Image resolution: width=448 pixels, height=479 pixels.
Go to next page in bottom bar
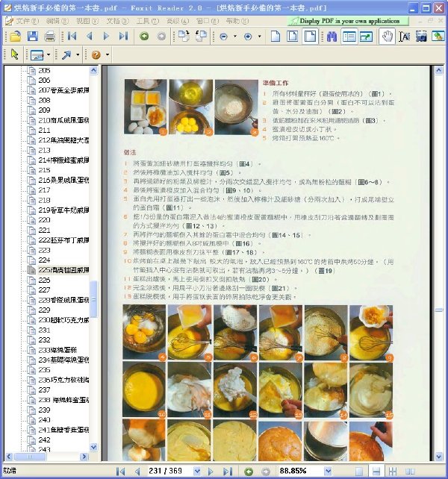(211, 471)
